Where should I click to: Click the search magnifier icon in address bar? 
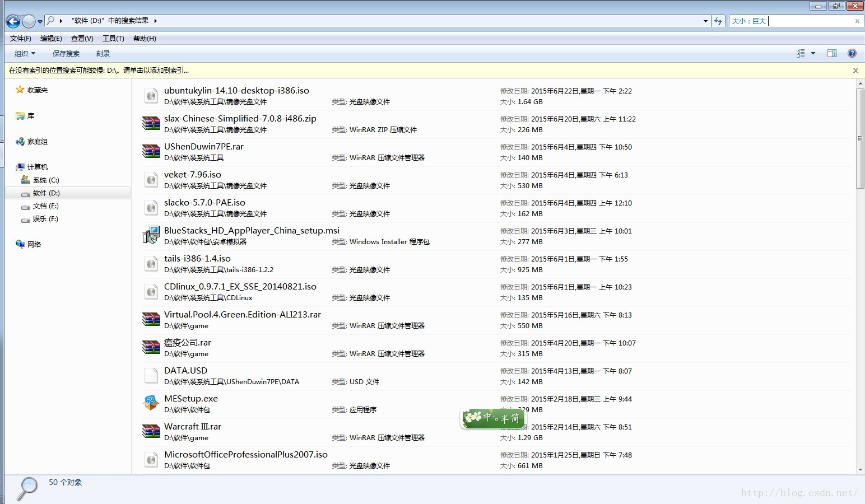(50, 21)
